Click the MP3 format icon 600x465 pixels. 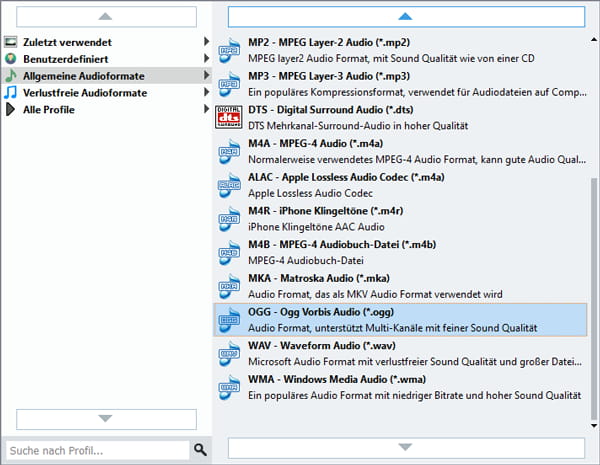coord(229,84)
